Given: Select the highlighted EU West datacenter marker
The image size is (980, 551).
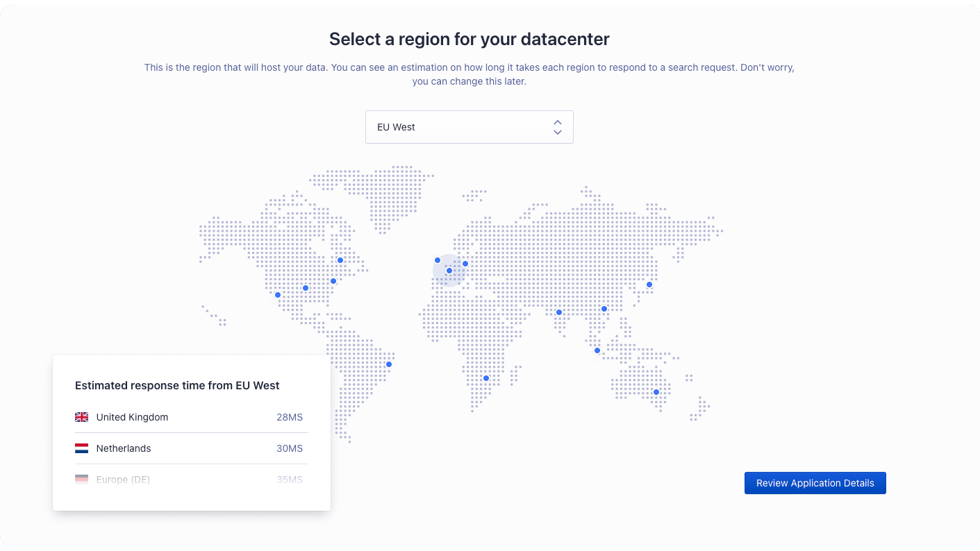Looking at the screenshot, I should (449, 270).
